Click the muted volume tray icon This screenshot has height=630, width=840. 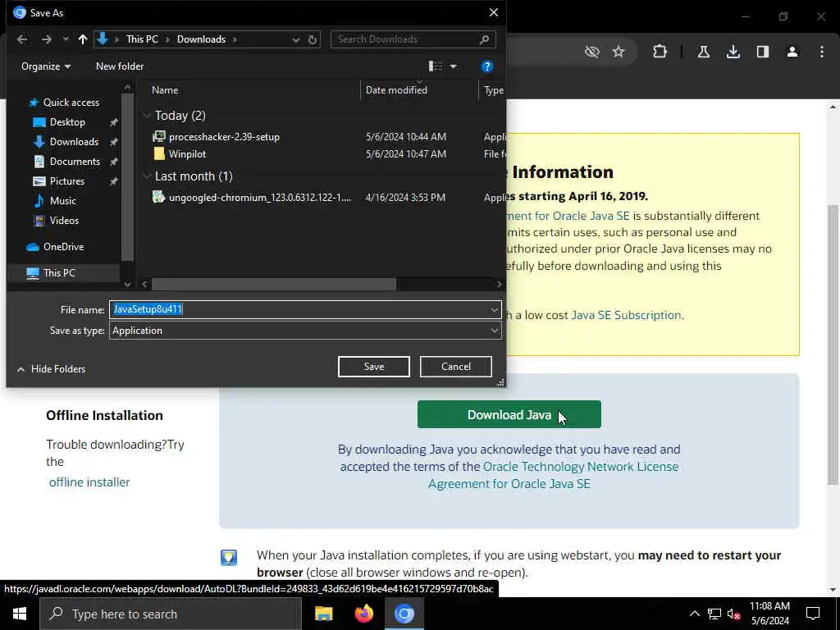(x=734, y=614)
